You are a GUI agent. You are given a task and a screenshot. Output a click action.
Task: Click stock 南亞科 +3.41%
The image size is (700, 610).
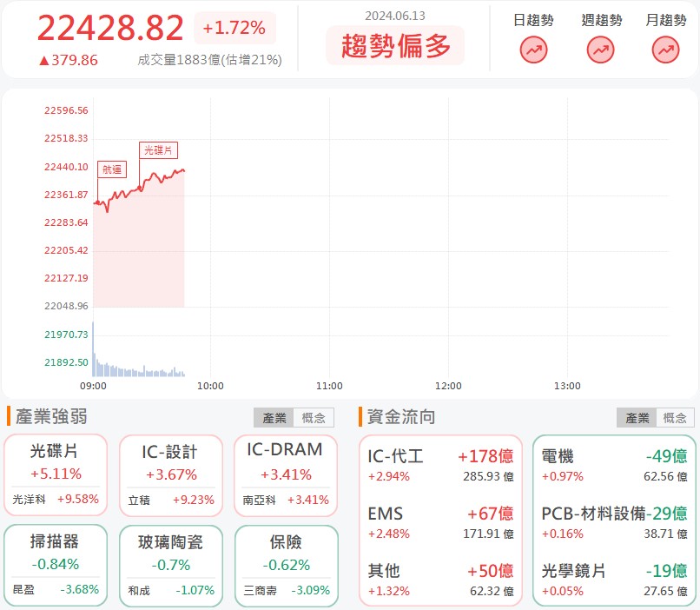(286, 501)
